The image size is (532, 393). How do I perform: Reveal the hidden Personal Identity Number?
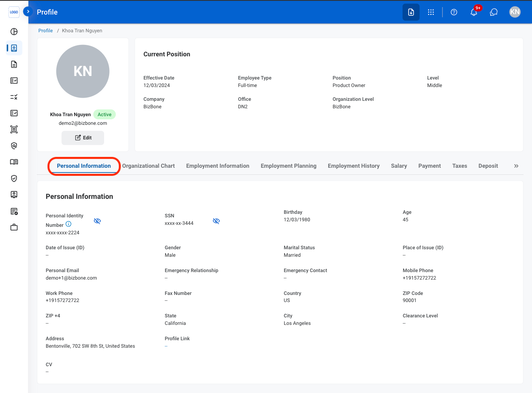coord(97,221)
